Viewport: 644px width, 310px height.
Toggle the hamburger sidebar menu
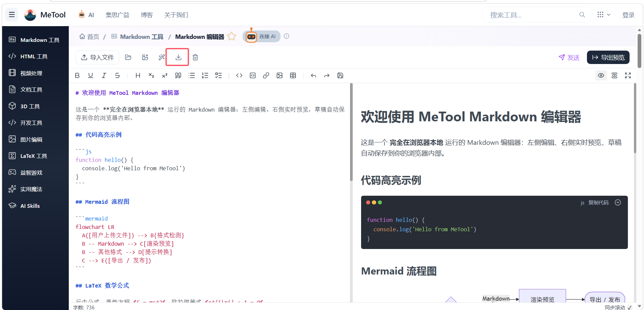(x=12, y=15)
